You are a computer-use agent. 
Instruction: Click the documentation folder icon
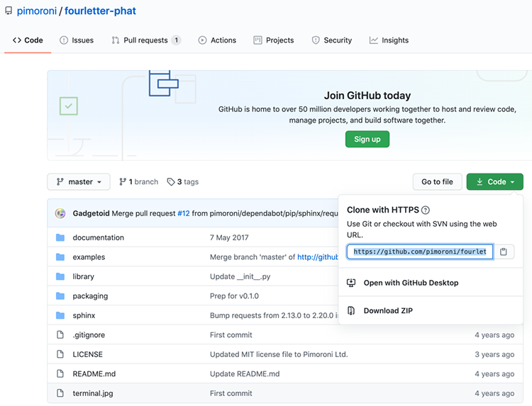tap(60, 237)
